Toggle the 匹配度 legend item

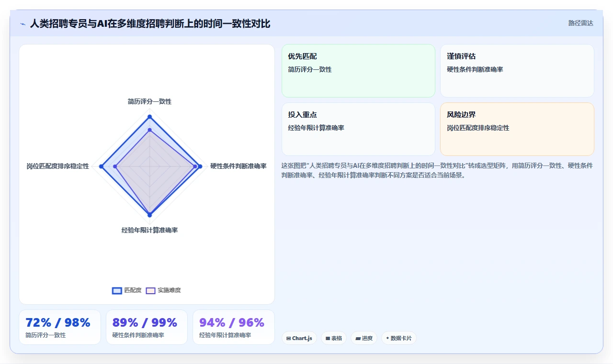point(127,290)
